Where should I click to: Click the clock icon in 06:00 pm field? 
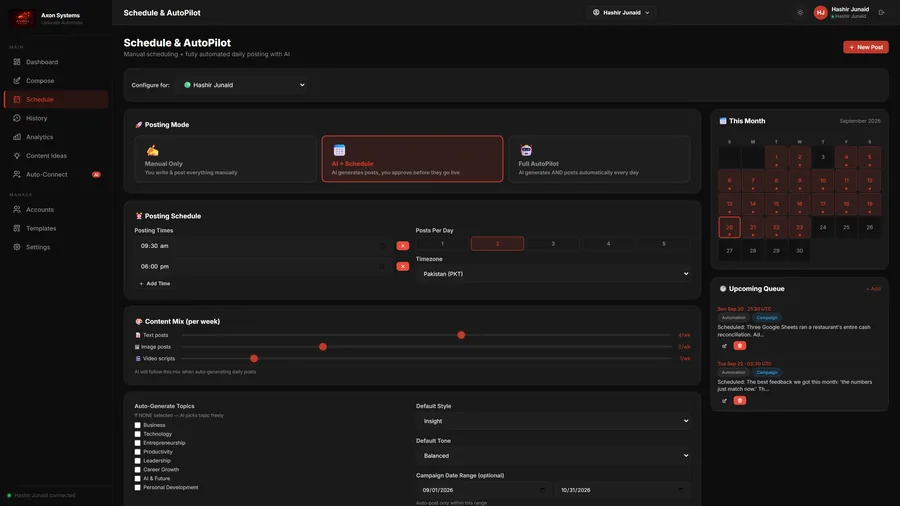pyautogui.click(x=382, y=267)
